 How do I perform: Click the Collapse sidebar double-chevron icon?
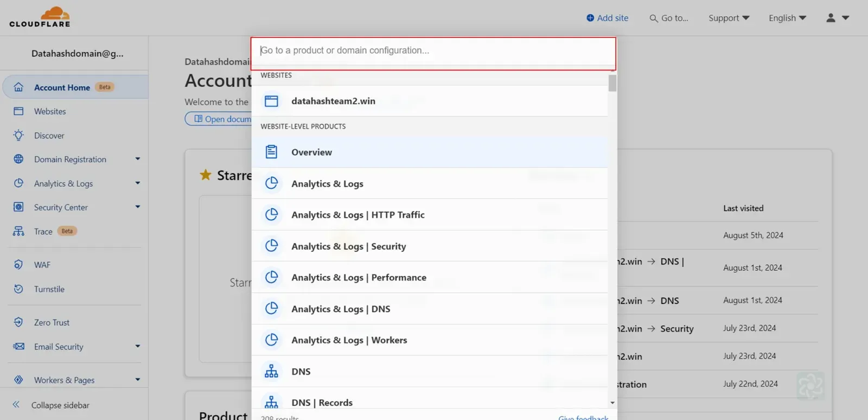pyautogui.click(x=16, y=405)
